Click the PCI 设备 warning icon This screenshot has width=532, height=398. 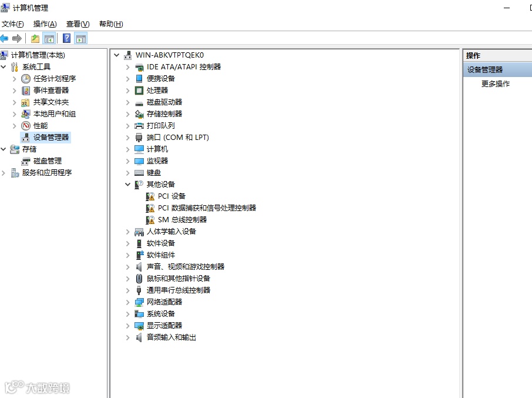click(x=150, y=196)
